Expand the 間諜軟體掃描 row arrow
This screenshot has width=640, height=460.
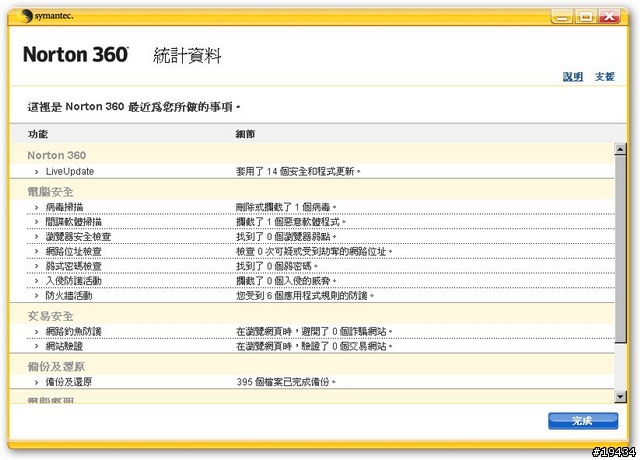click(36, 222)
